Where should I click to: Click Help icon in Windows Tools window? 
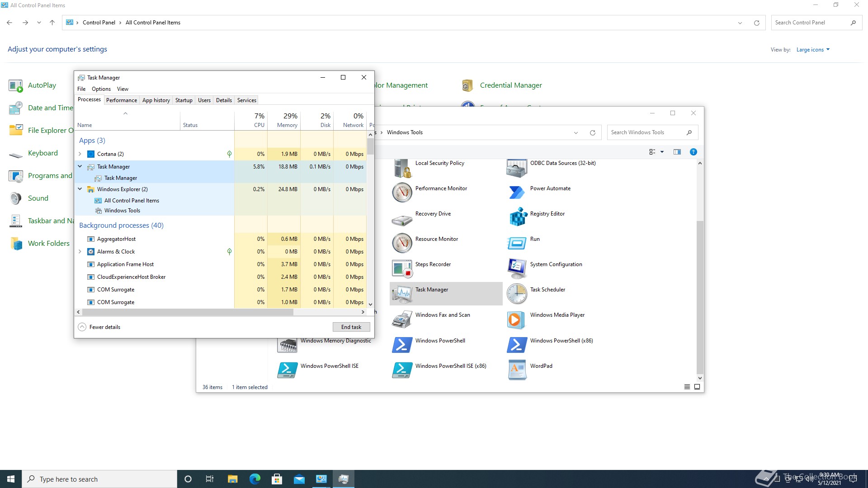(693, 152)
